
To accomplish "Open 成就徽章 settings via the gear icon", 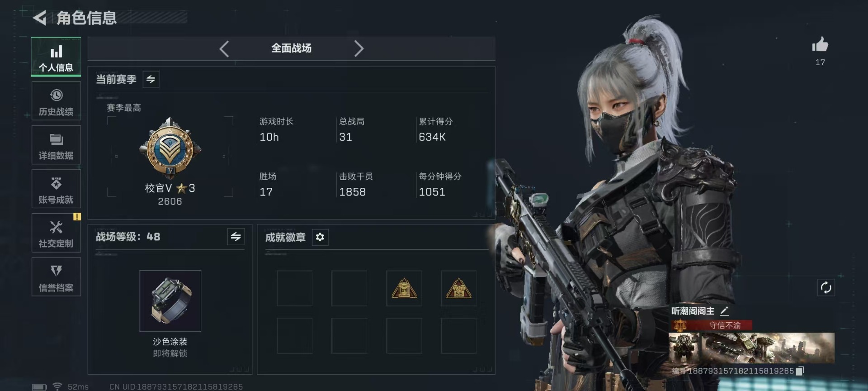I will (320, 237).
